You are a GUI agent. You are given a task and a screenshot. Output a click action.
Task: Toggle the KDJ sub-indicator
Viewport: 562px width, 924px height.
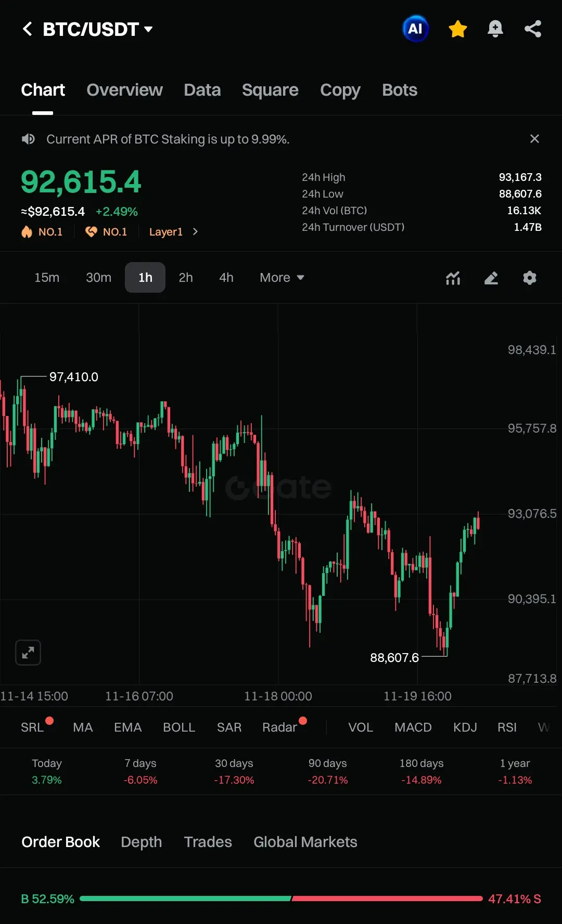[465, 727]
